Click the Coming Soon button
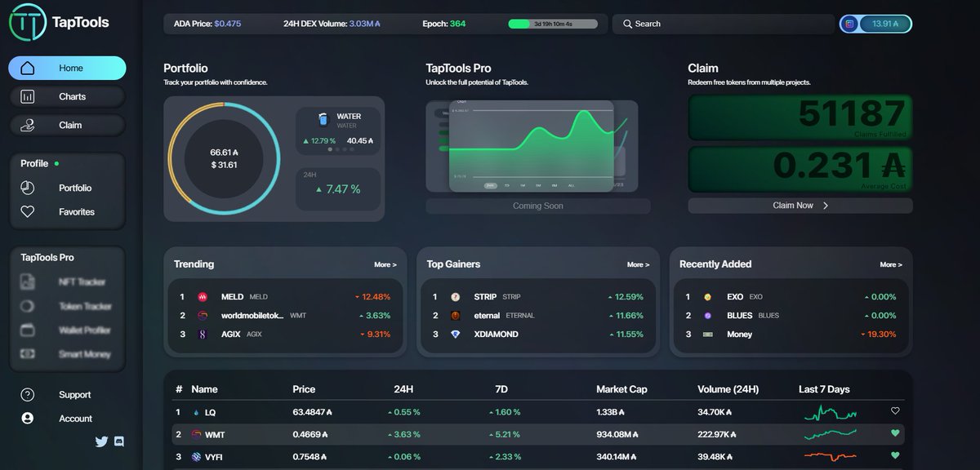Viewport: 980px width, 470px height. (x=538, y=206)
